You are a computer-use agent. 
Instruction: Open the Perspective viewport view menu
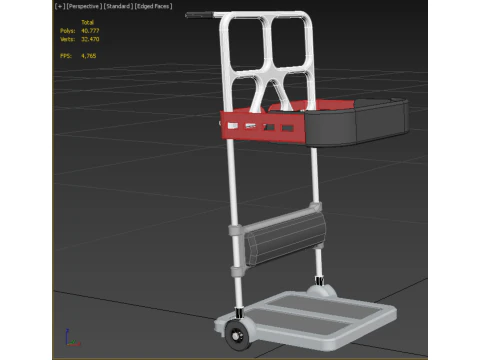[84, 6]
